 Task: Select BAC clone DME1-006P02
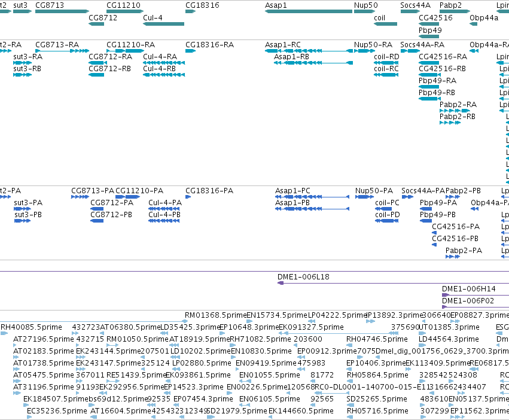tap(468, 301)
